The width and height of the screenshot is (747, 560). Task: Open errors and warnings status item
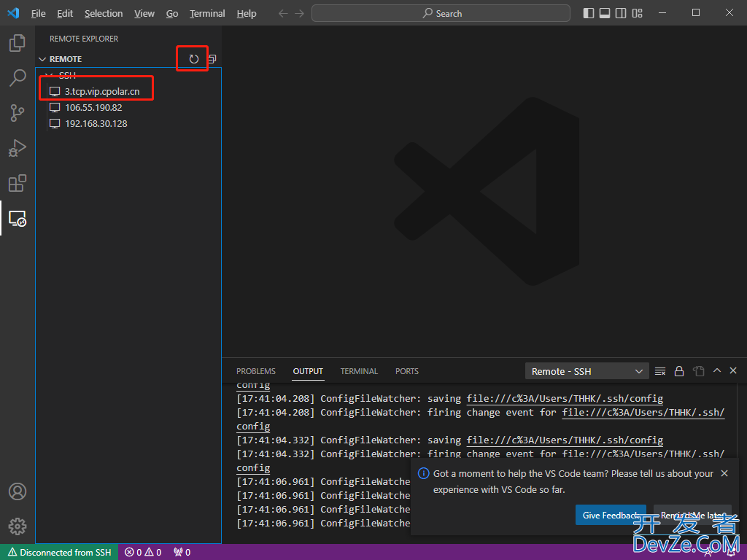pos(143,553)
